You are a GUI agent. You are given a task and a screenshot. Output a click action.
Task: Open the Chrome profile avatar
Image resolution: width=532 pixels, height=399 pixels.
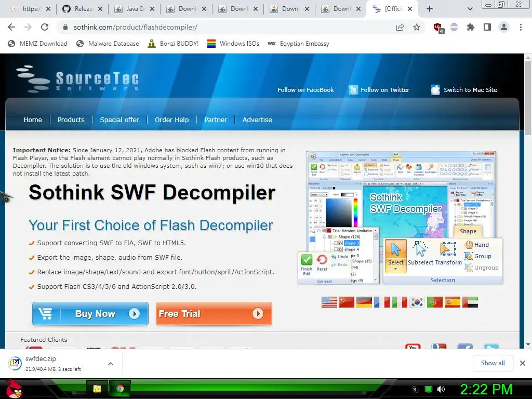coord(504,27)
